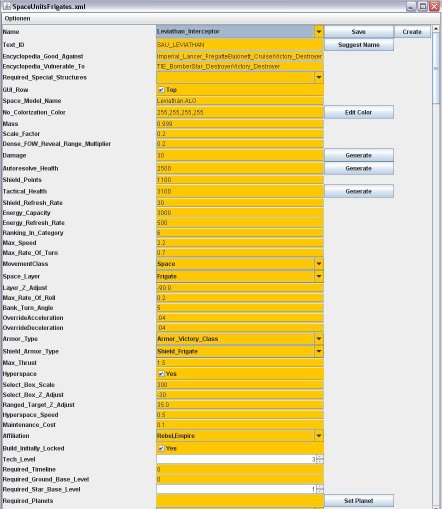
Task: Click the Edit Color button
Action: pyautogui.click(x=359, y=112)
